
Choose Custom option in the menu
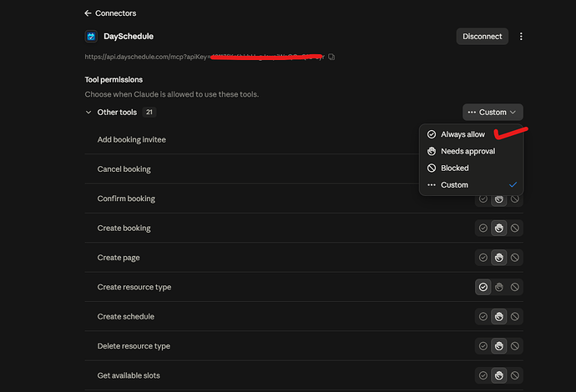471,185
